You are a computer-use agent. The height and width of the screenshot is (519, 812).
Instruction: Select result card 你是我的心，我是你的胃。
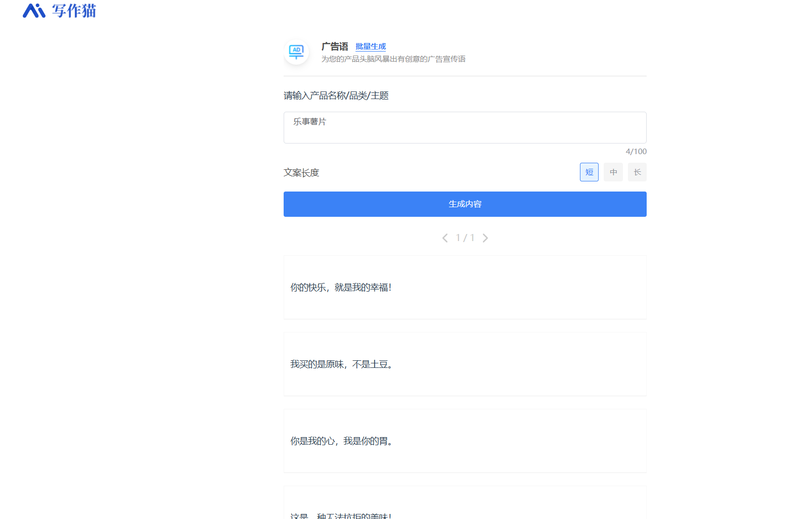pos(465,441)
